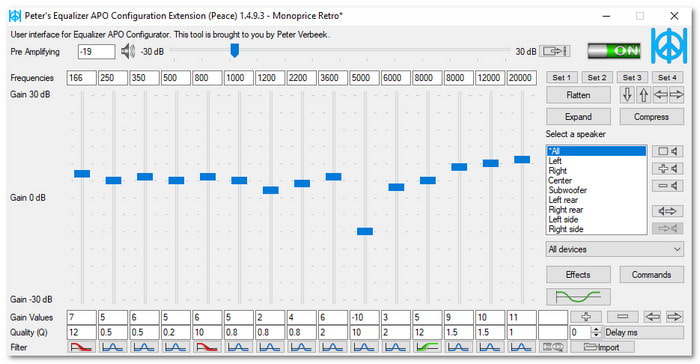Select Right rear in the speaker list
The width and height of the screenshot is (700, 364).
(596, 209)
